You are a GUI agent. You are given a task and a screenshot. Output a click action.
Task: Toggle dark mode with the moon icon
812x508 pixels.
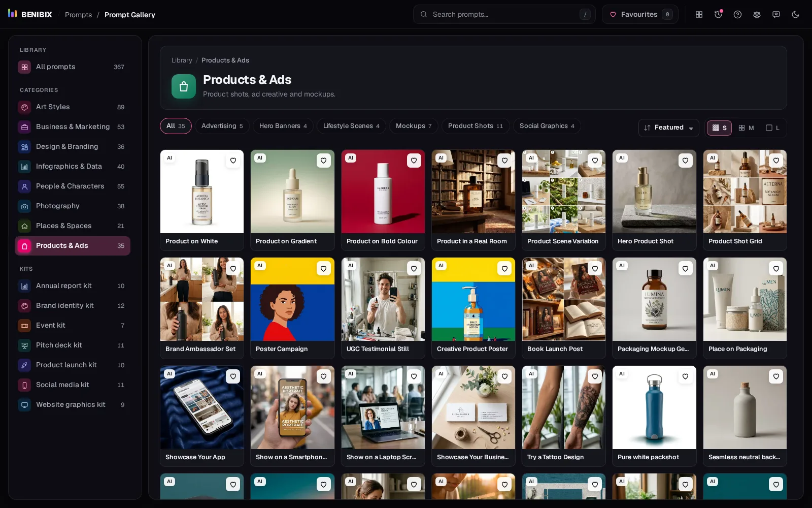[x=795, y=15]
